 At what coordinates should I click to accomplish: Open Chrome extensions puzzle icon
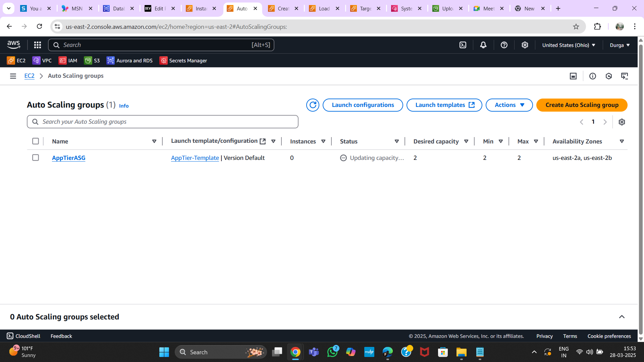click(597, 26)
